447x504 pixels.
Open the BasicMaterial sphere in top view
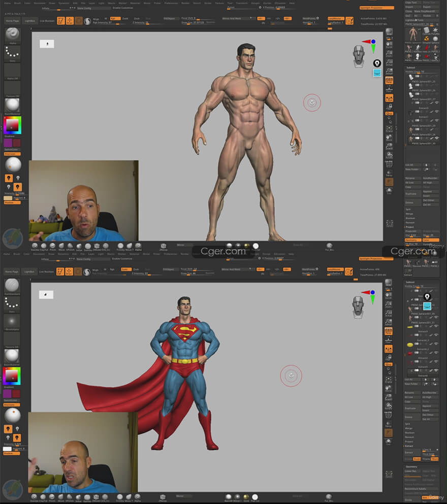(x=13, y=105)
